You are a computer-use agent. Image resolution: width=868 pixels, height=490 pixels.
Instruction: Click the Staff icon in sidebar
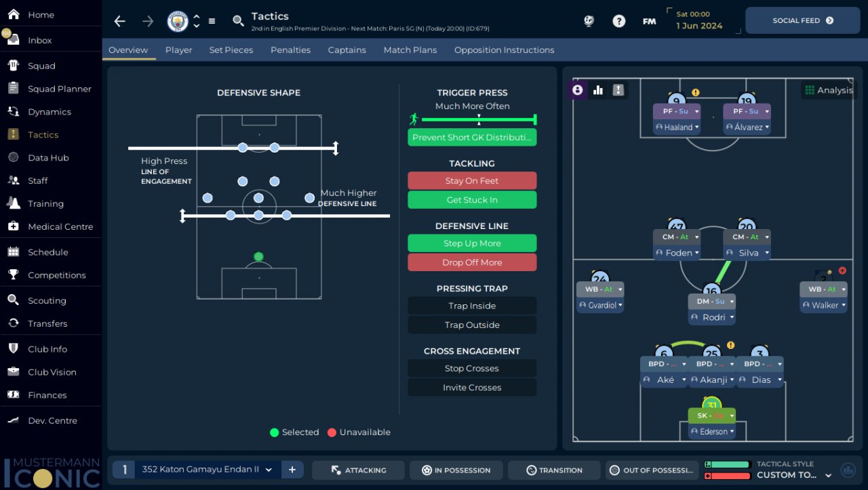(x=14, y=180)
